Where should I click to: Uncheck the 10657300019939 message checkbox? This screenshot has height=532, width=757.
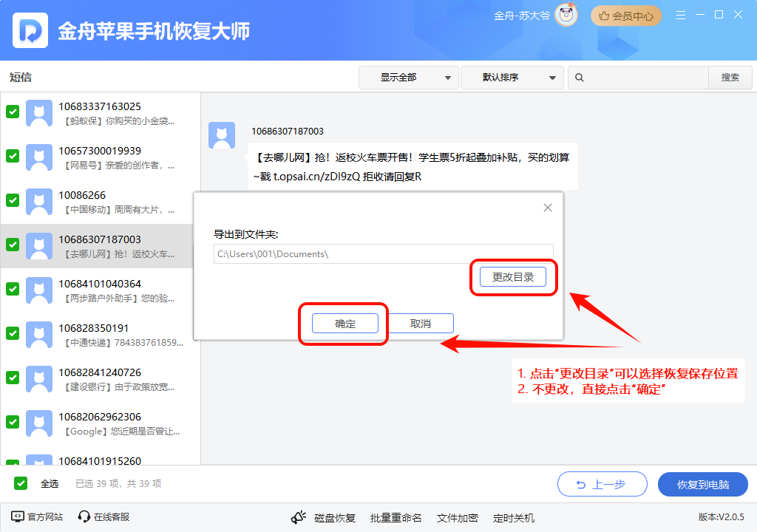(13, 156)
